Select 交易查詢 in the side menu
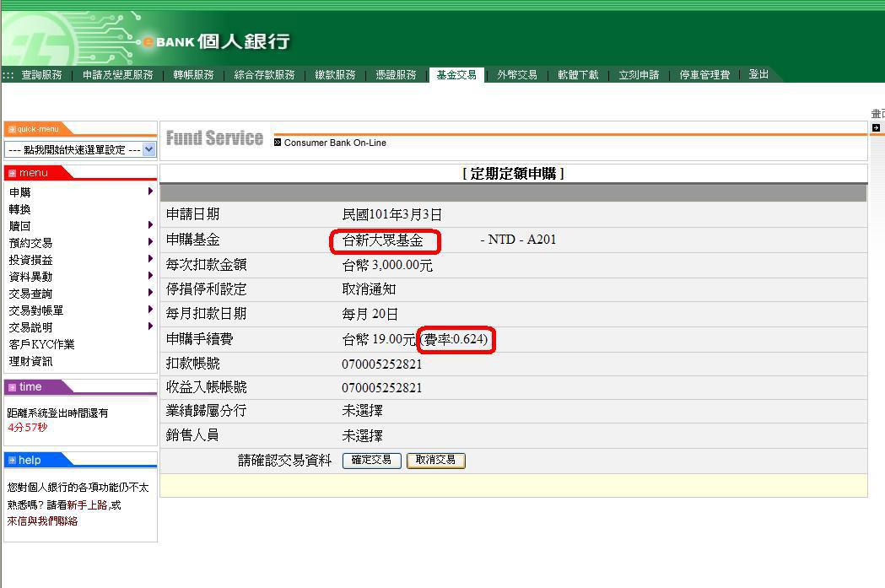885x588 pixels. pos(30,294)
